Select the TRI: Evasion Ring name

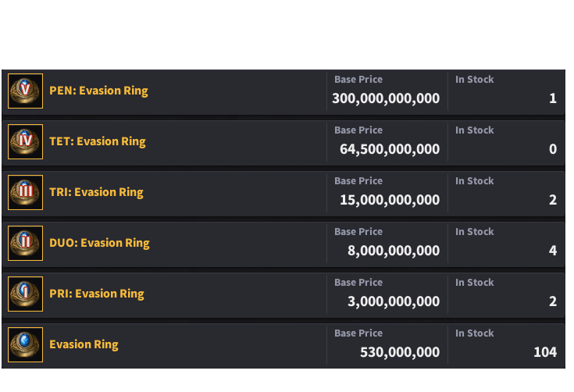click(96, 192)
